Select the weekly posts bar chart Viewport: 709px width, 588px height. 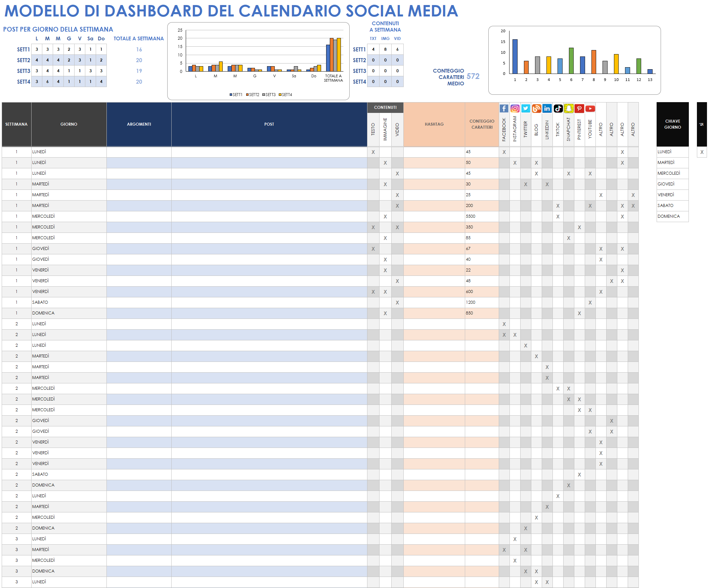click(x=258, y=61)
